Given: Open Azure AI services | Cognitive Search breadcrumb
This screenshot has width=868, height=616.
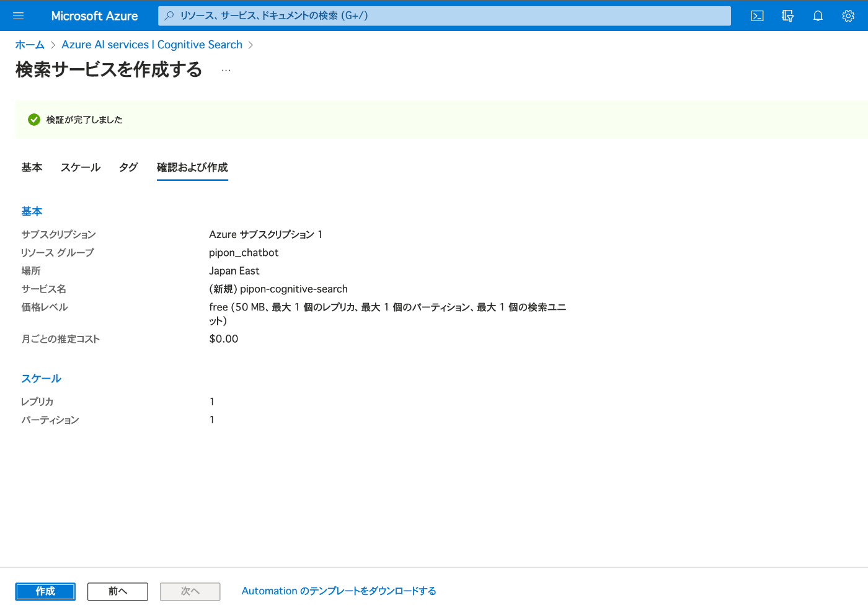Looking at the screenshot, I should pyautogui.click(x=152, y=45).
